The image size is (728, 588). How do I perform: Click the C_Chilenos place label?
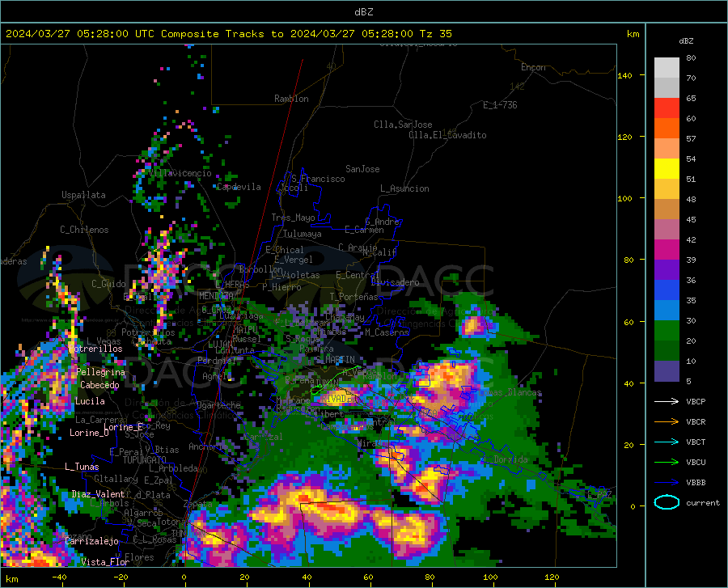click(84, 230)
